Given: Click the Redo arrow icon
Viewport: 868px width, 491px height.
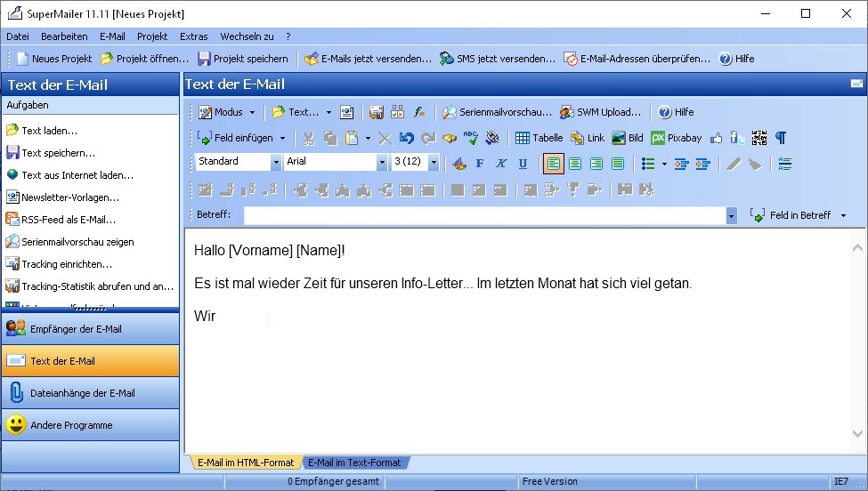Looking at the screenshot, I should (428, 138).
